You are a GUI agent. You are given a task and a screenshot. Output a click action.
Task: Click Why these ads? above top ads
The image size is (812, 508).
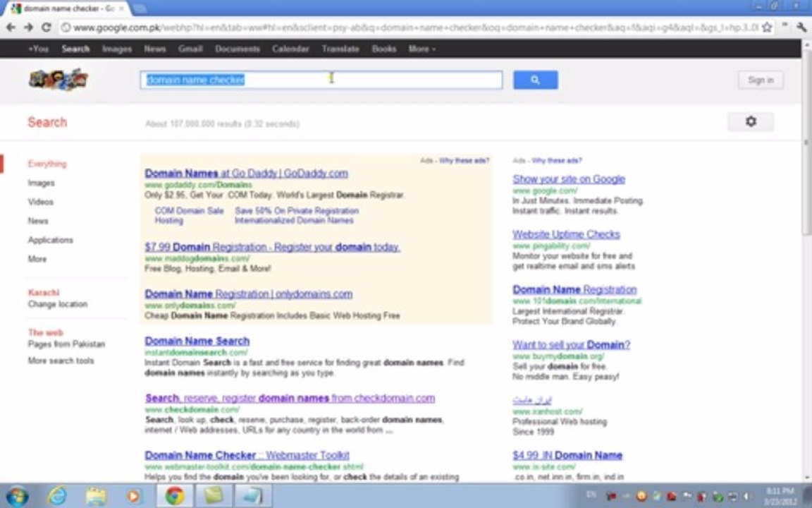point(464,161)
